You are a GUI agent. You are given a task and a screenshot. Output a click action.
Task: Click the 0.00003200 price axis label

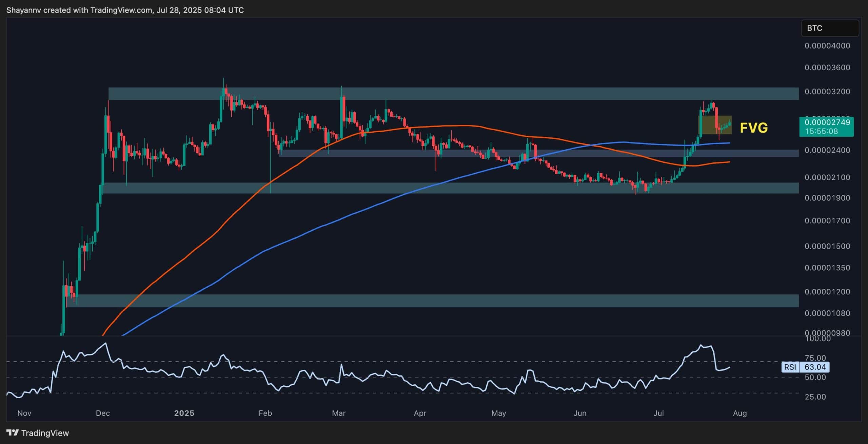[x=827, y=92]
